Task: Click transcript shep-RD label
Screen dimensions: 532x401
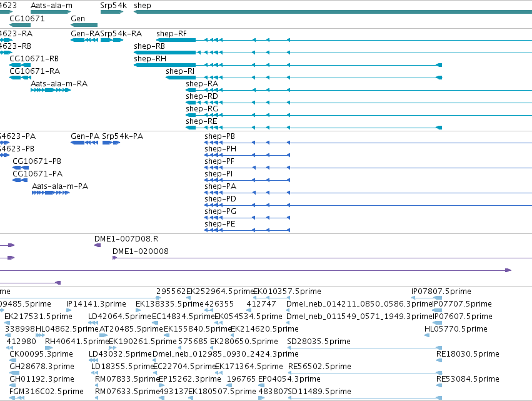Action: click(x=202, y=96)
